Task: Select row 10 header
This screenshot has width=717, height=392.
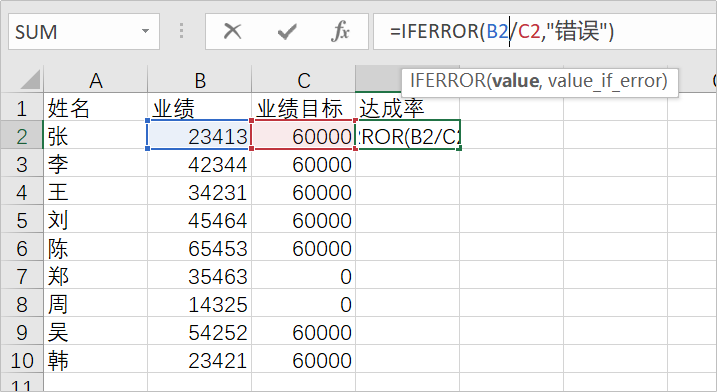Action: pos(21,360)
